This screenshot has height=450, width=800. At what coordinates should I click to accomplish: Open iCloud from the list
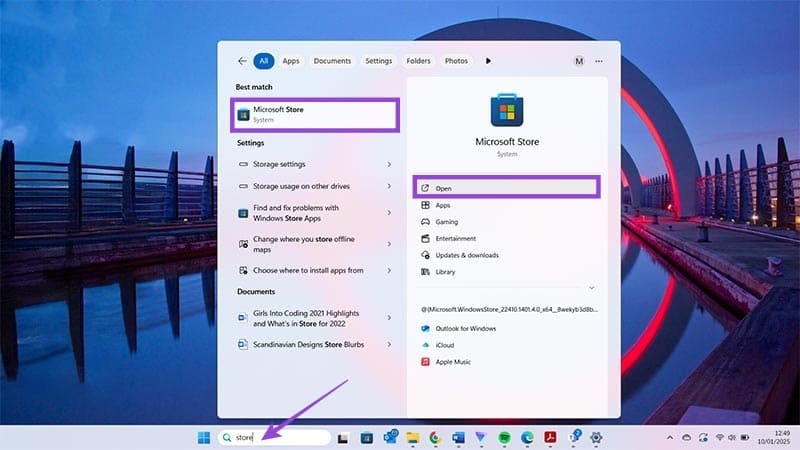coord(444,345)
